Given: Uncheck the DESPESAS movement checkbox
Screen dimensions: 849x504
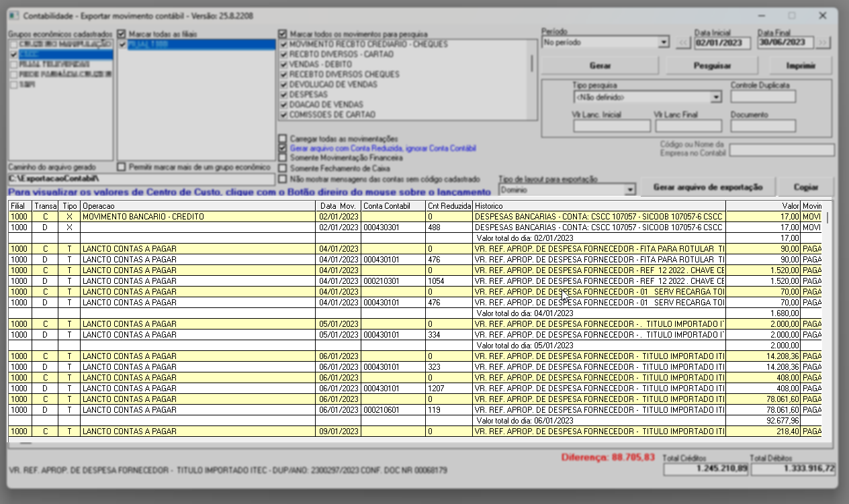Looking at the screenshot, I should coord(283,95).
